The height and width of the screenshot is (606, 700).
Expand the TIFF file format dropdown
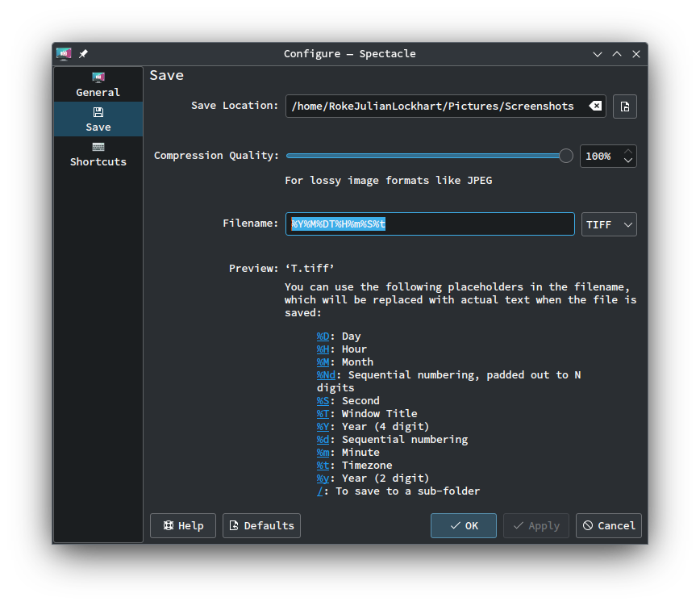[x=609, y=224]
